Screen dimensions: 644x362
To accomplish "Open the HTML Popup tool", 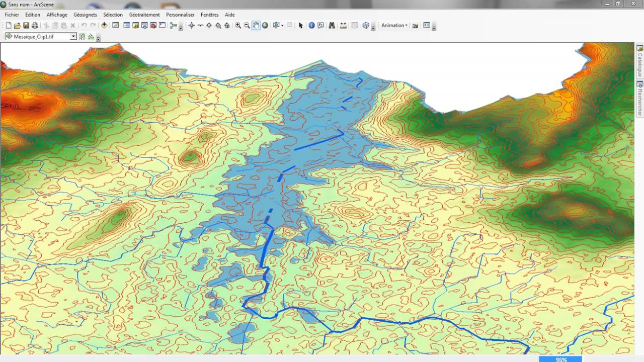I will click(x=320, y=25).
